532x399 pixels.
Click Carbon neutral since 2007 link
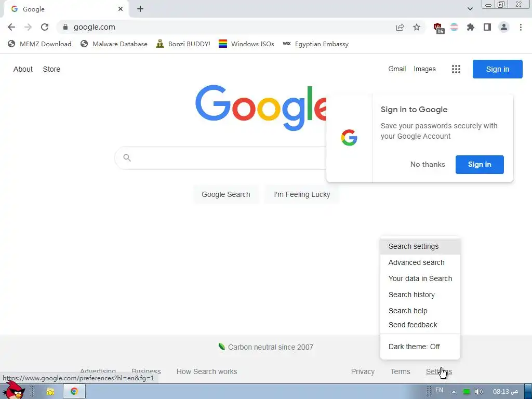point(265,347)
